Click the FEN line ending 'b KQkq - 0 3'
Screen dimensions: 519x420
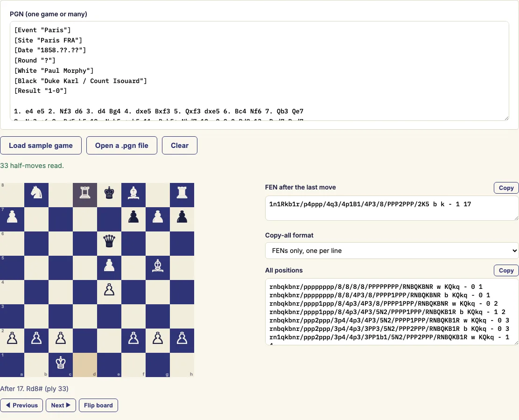[389, 329]
